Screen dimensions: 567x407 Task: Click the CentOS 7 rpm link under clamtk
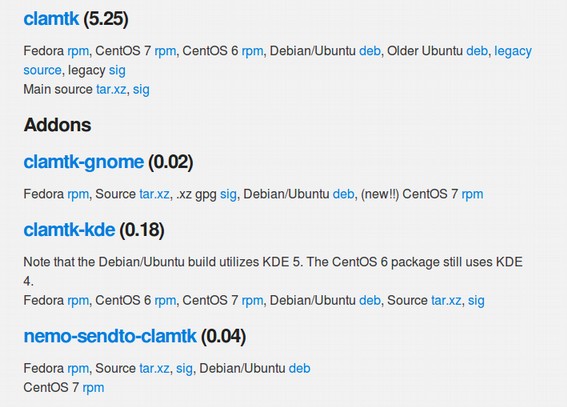pos(165,51)
